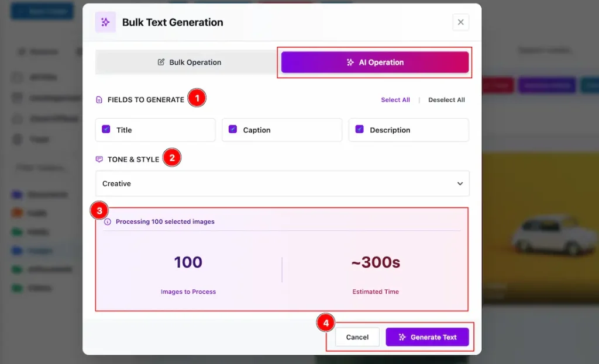Toggle the Caption field checkbox

click(233, 129)
